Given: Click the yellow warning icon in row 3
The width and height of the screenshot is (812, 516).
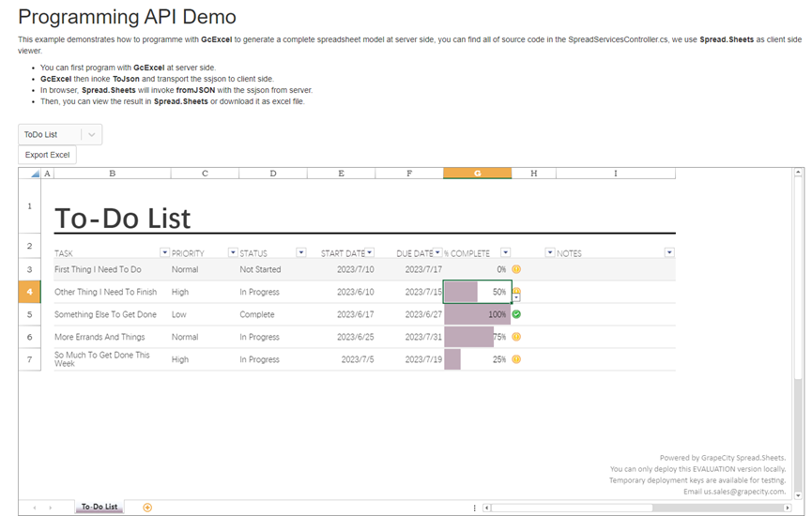Looking at the screenshot, I should tap(516, 269).
